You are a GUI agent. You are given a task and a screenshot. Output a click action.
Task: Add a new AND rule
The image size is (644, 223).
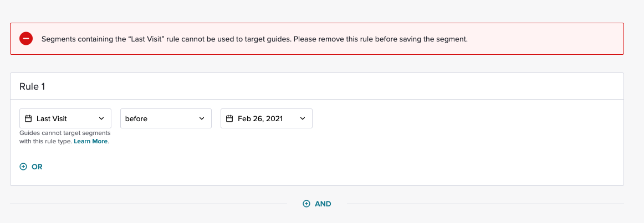pyautogui.click(x=317, y=204)
